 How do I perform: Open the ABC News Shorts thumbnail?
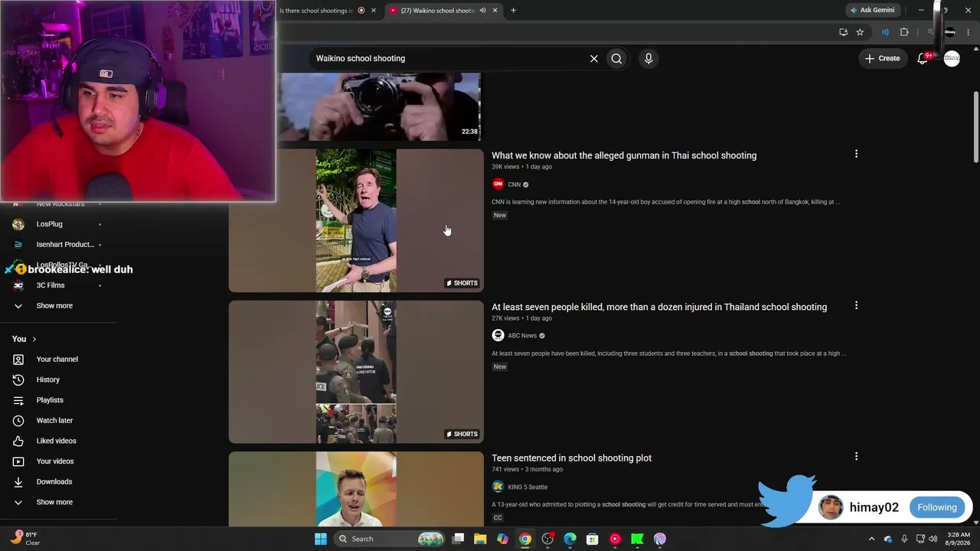coord(356,372)
